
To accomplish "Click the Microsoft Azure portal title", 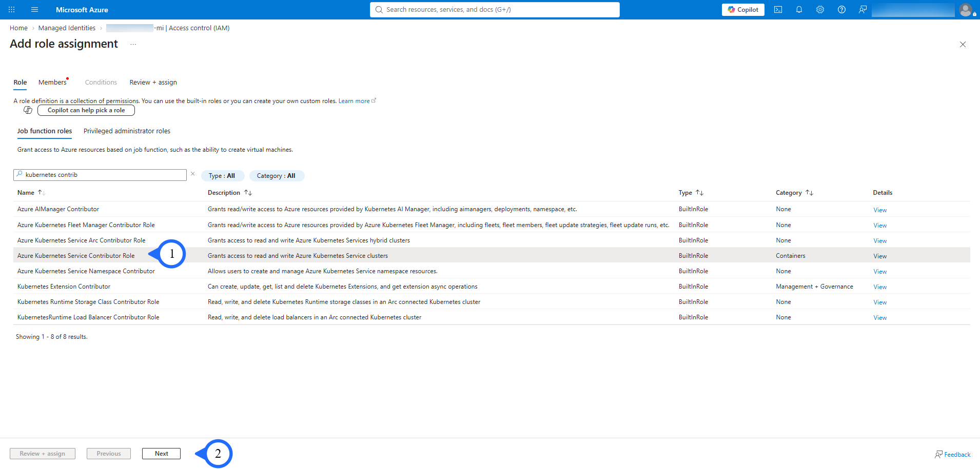I will (82, 10).
